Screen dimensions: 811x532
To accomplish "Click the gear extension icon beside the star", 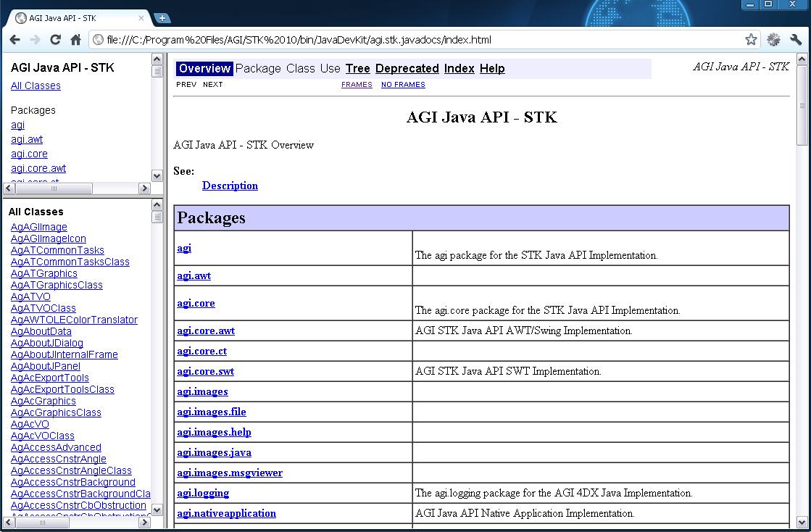I will click(x=773, y=40).
